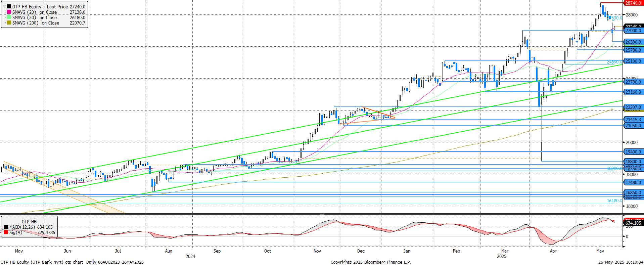Screen dimensions: 644x265
Task: Click the 'Sig(9) 729.4786' legend text
Action: [32, 232]
